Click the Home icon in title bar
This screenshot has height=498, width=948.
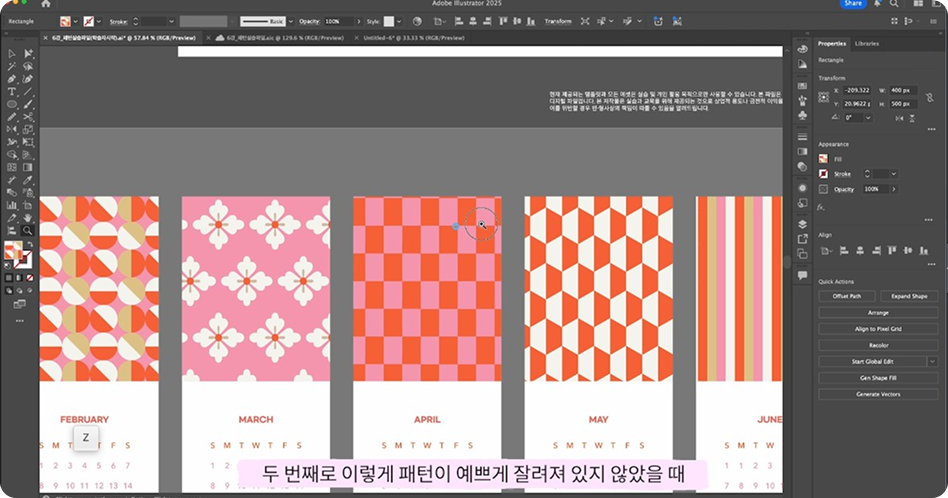pyautogui.click(x=46, y=4)
